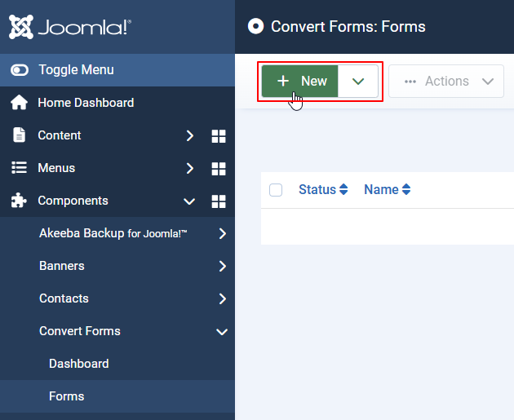Click the Content file icon

19,135
